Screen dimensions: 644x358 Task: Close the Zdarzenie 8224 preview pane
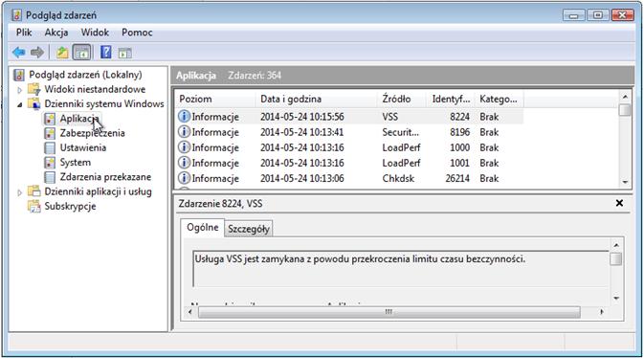(619, 203)
